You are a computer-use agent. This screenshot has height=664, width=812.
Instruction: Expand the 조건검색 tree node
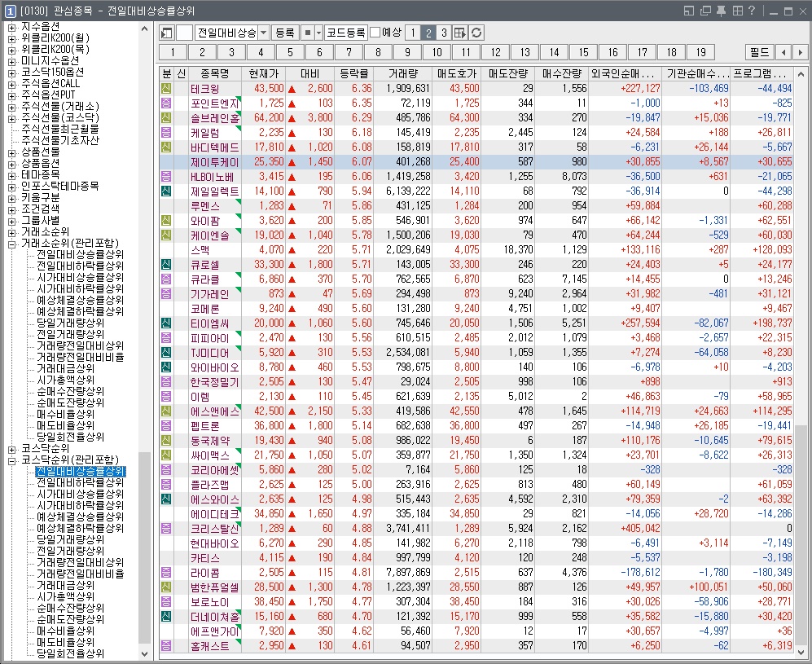[11, 209]
